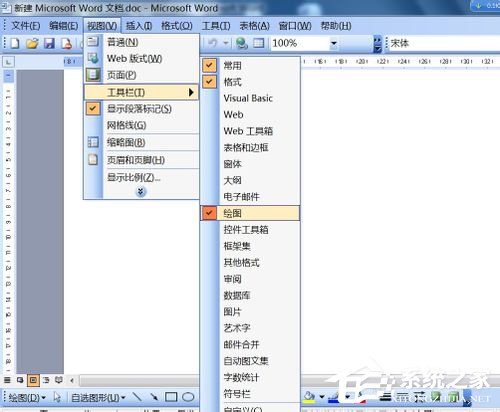
Task: Open the Fill Color dropdown arrow
Action: [x=322, y=396]
